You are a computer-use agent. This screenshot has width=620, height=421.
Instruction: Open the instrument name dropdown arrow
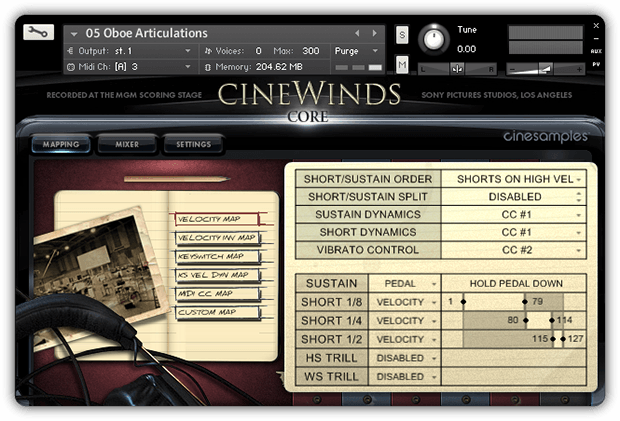74,34
